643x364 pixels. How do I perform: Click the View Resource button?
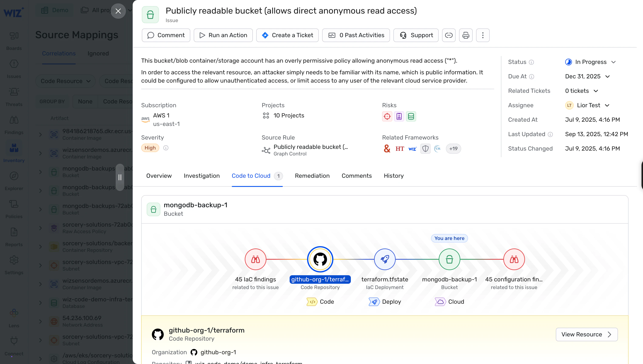(x=587, y=334)
